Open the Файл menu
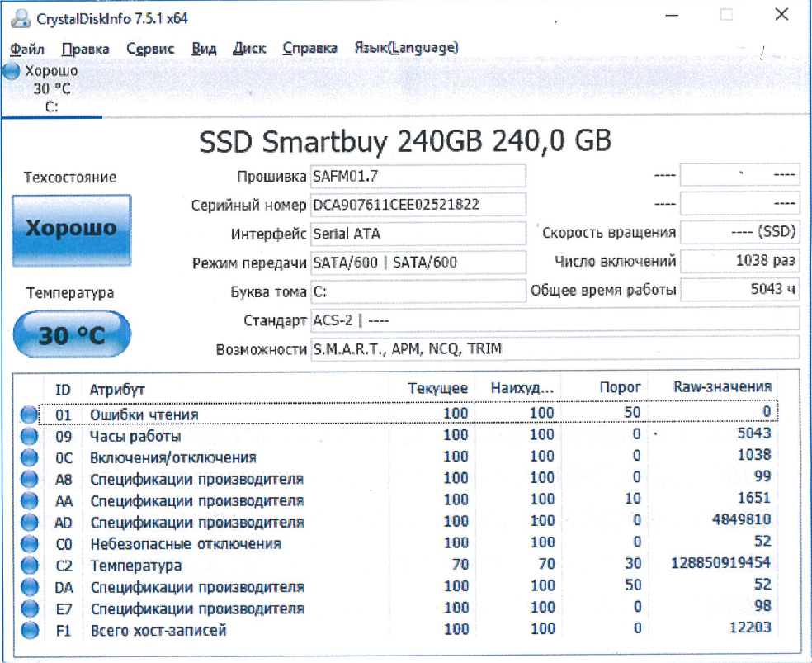This screenshot has height=663, width=812. (x=28, y=49)
